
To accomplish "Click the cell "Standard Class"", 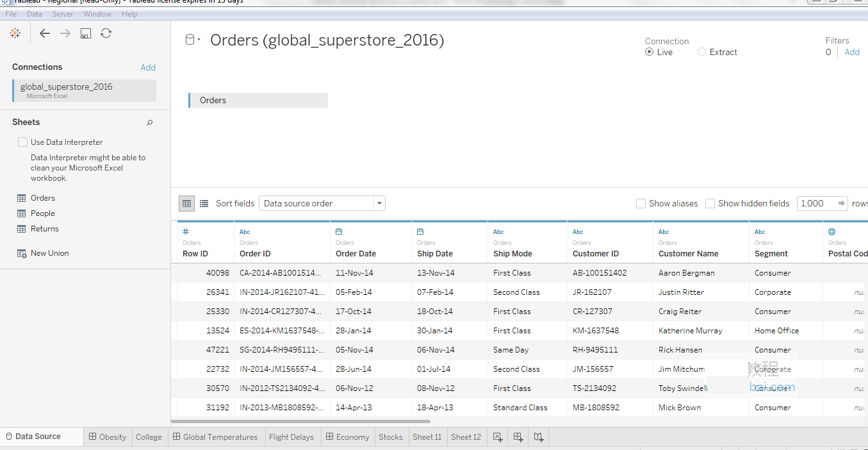I will click(x=520, y=408).
